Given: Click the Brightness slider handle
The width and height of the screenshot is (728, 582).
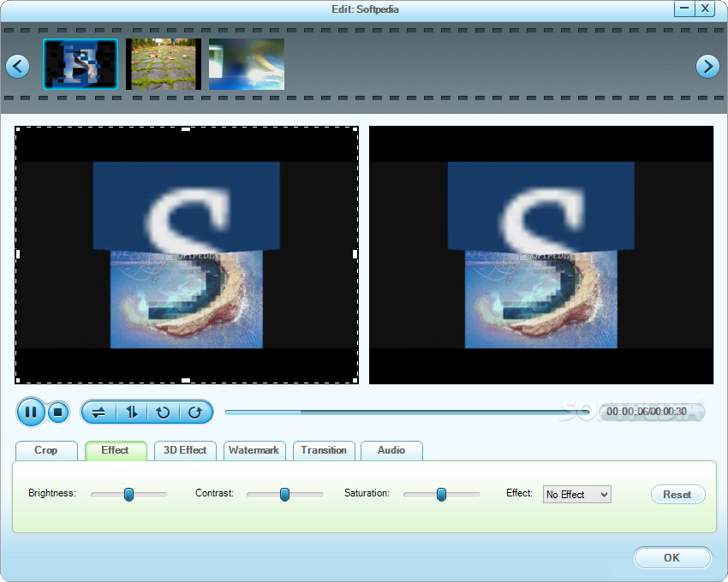Looking at the screenshot, I should (129, 495).
